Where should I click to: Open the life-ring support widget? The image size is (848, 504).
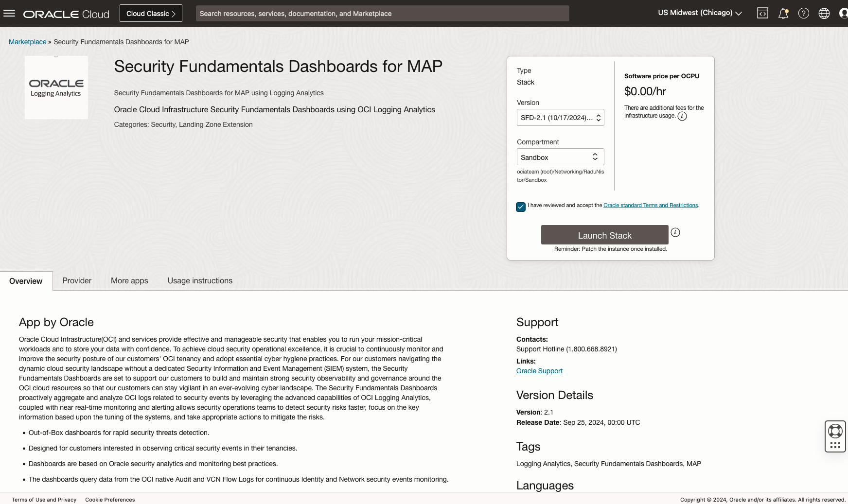click(x=835, y=431)
